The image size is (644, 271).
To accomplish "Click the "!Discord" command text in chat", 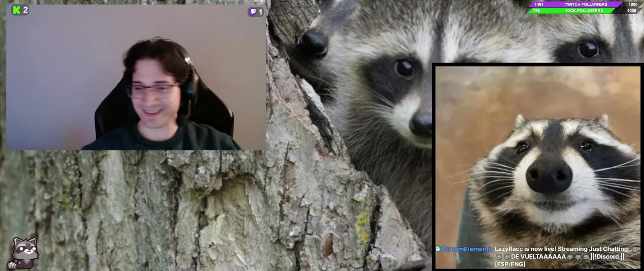I will click(607, 257).
